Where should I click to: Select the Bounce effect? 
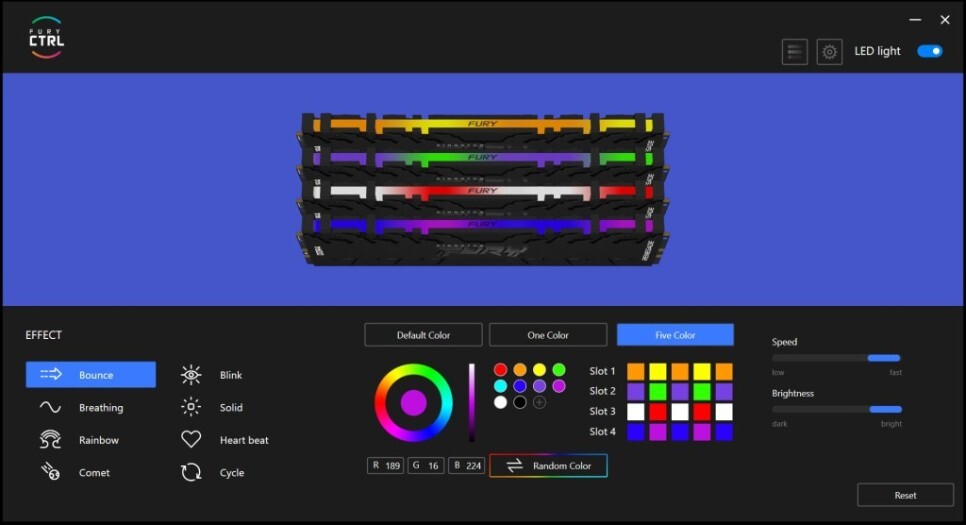pyautogui.click(x=91, y=375)
